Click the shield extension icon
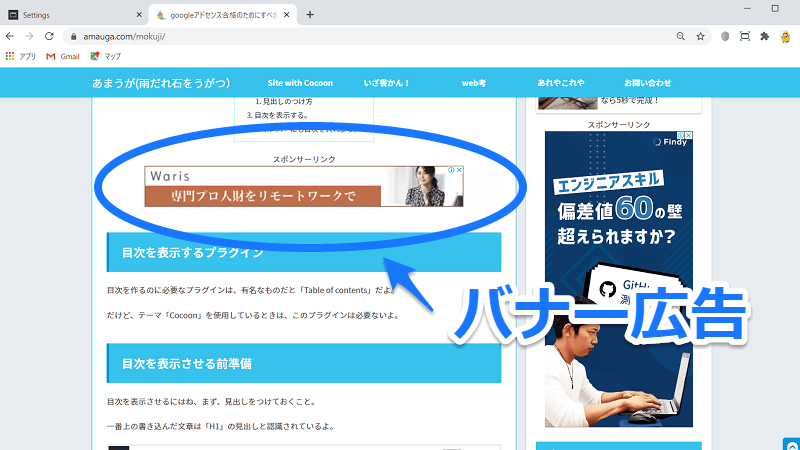Screen dimensions: 800x450 click(x=725, y=36)
